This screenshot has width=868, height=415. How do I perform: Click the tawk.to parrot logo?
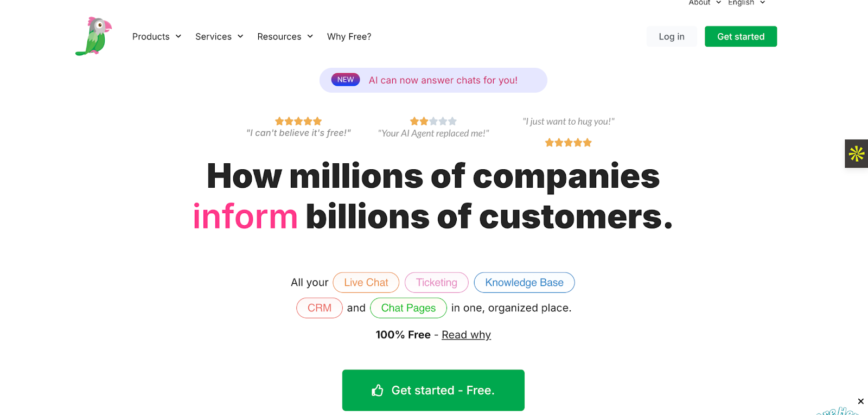[94, 36]
